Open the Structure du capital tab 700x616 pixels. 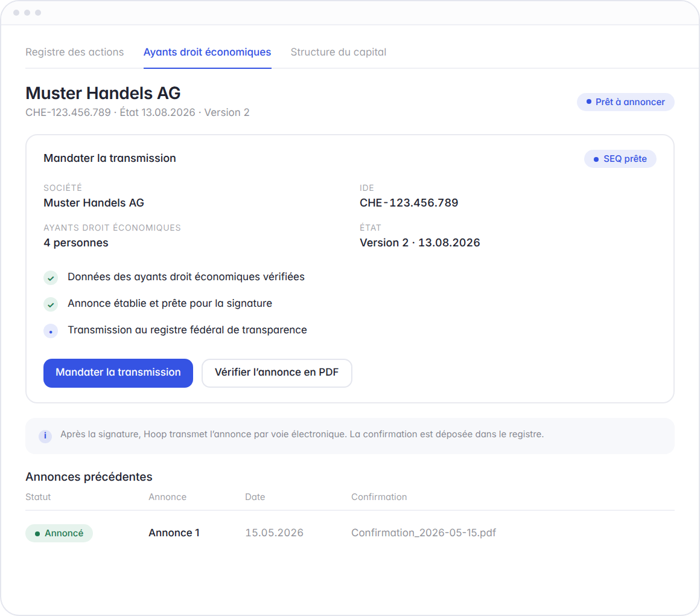[x=339, y=53]
